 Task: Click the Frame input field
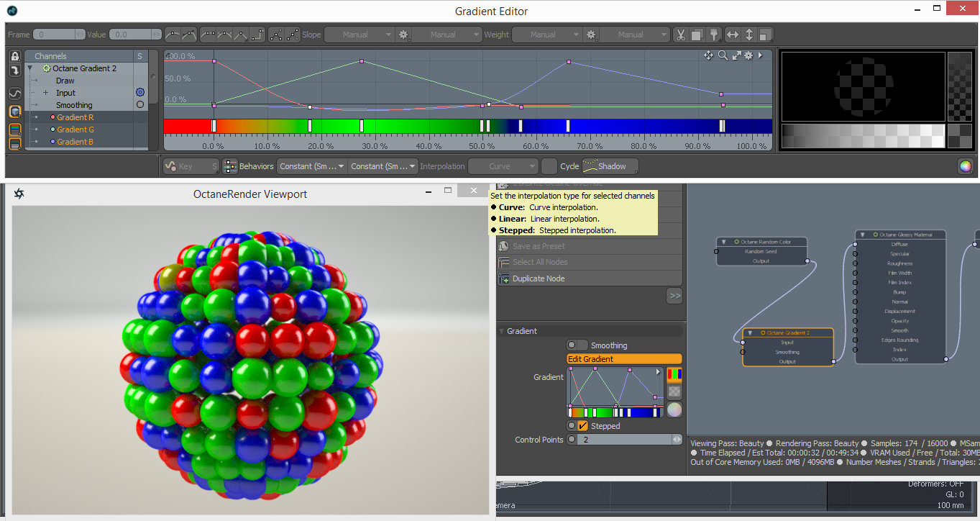coord(58,35)
